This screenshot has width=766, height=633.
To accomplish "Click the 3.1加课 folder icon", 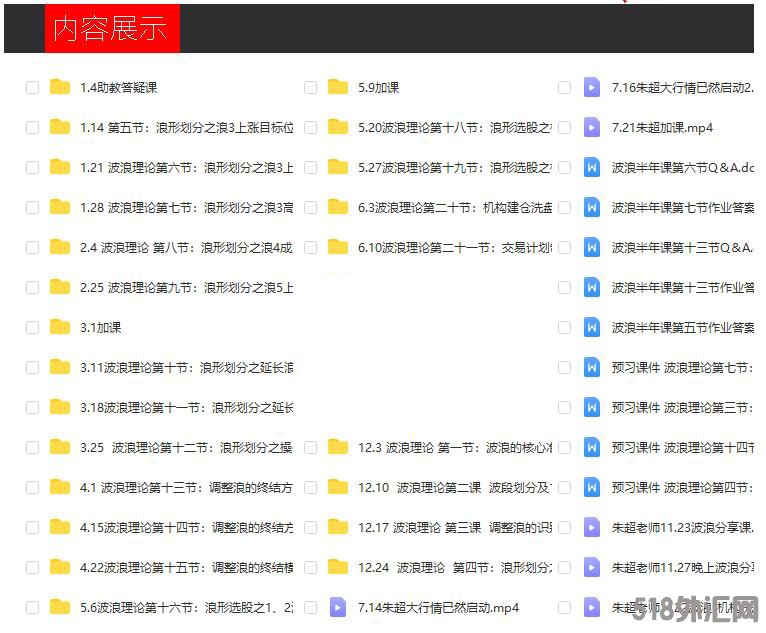I will (60, 327).
